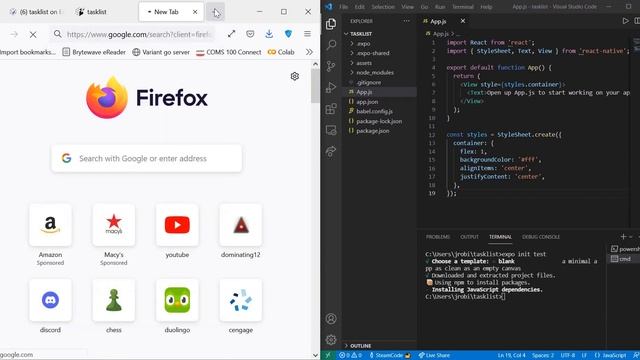Viewport: 640px width, 360px height.
Task: Click the Run play icon in VS Code editor
Action: coord(625,21)
